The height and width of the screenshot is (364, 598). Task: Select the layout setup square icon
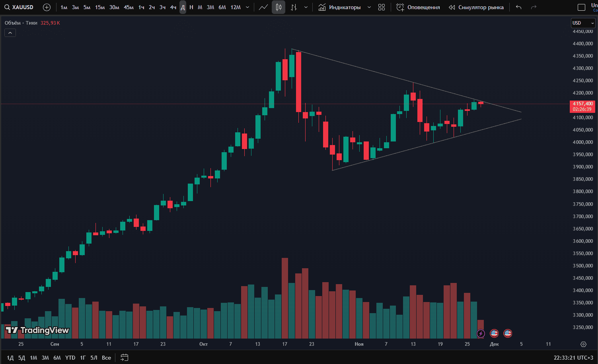581,7
